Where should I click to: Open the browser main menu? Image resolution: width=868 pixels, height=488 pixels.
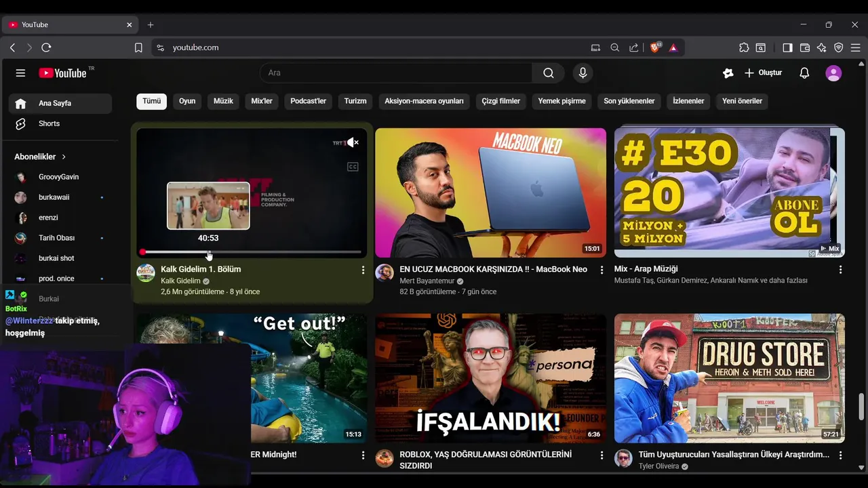point(856,47)
